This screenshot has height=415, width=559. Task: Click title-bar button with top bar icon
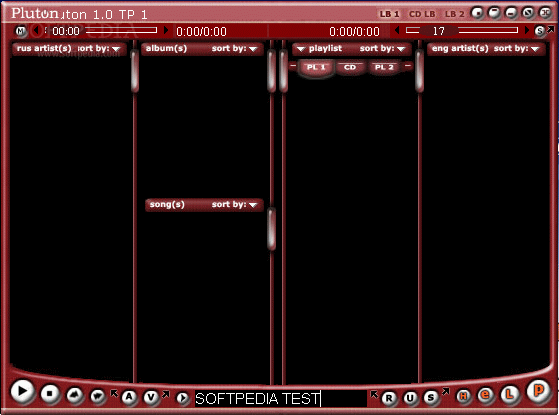(494, 13)
